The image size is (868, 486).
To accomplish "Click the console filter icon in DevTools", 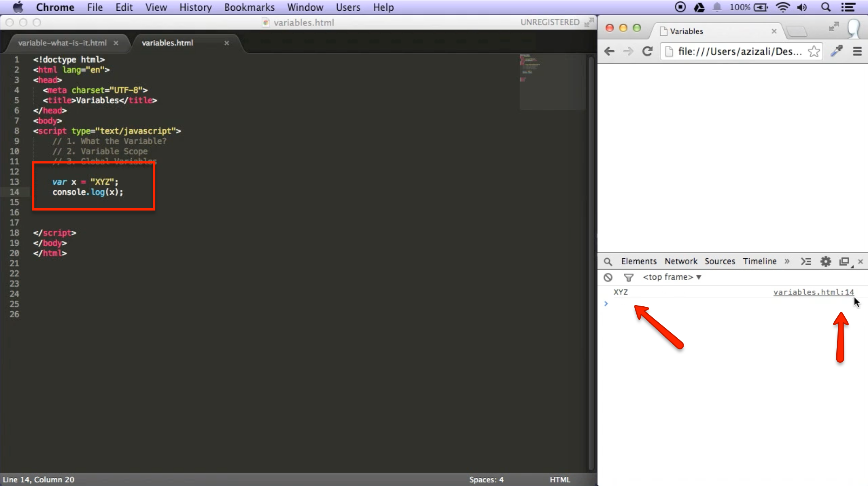I will point(628,277).
